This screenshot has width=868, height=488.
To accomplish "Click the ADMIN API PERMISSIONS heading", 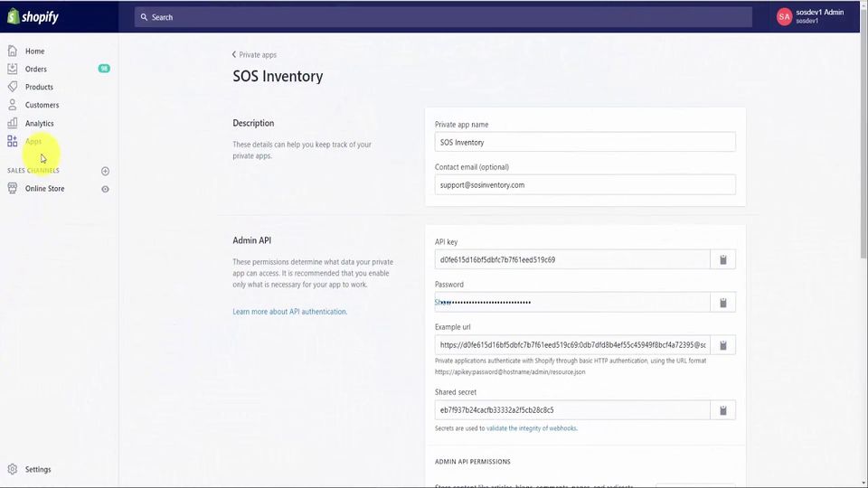I will (x=473, y=462).
